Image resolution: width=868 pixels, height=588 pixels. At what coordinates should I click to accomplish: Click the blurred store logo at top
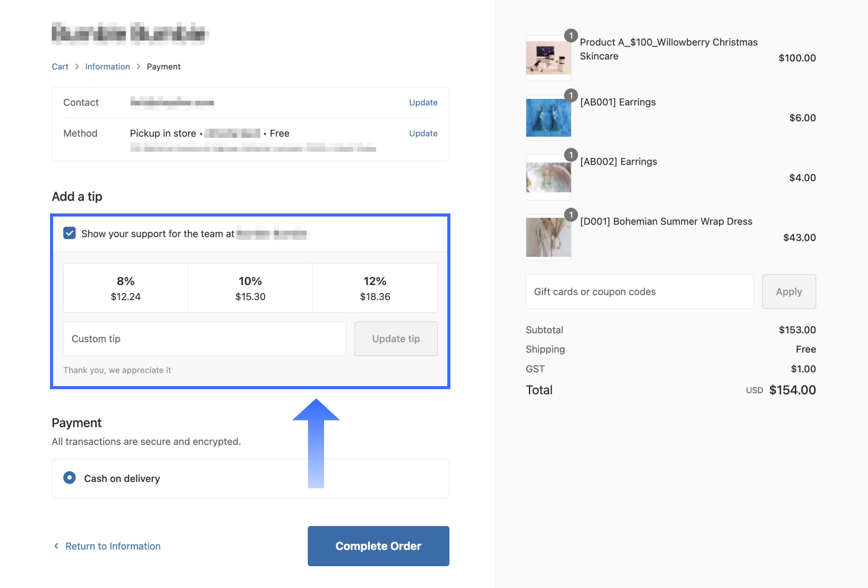130,34
